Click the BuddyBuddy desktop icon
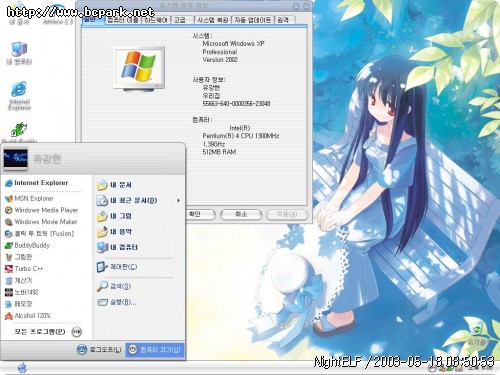500x375 pixels. pyautogui.click(x=19, y=133)
